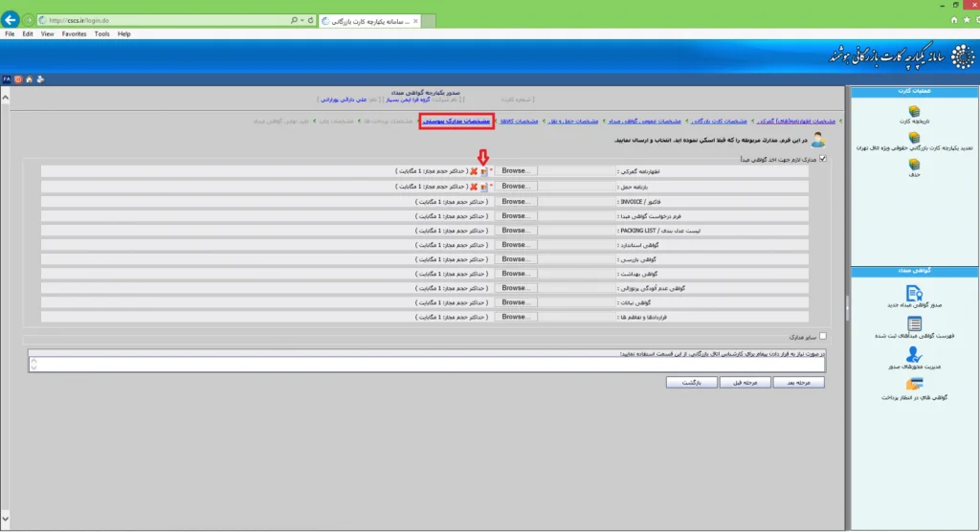Go to 'مشخصات مدارک پیوستی' step link

pos(457,121)
